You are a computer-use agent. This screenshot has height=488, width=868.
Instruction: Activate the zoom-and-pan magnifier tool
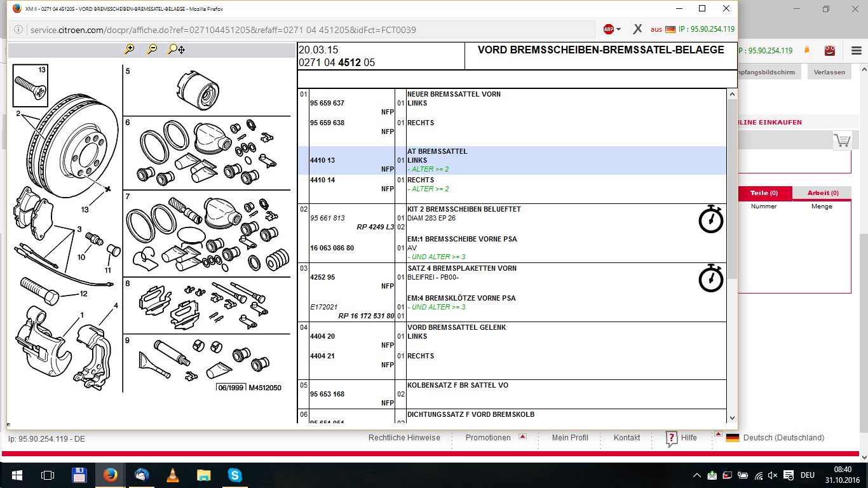pos(176,49)
